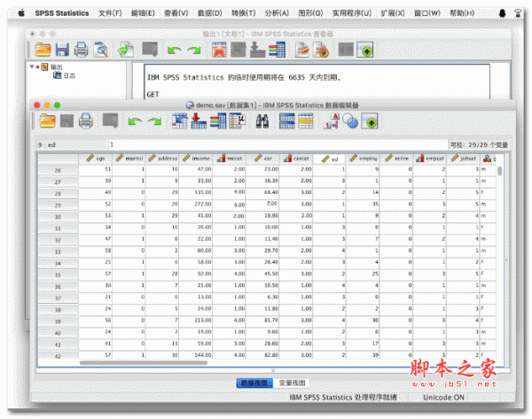Screen dimensions: 532x419
Task: Click the cell value input field
Action: click(266, 143)
